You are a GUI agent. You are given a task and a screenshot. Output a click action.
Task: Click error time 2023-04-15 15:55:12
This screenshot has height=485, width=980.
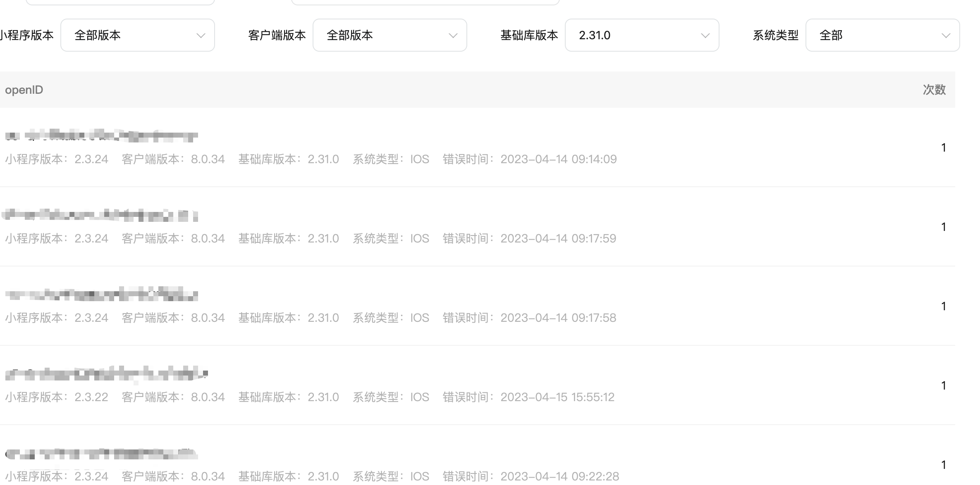(557, 397)
